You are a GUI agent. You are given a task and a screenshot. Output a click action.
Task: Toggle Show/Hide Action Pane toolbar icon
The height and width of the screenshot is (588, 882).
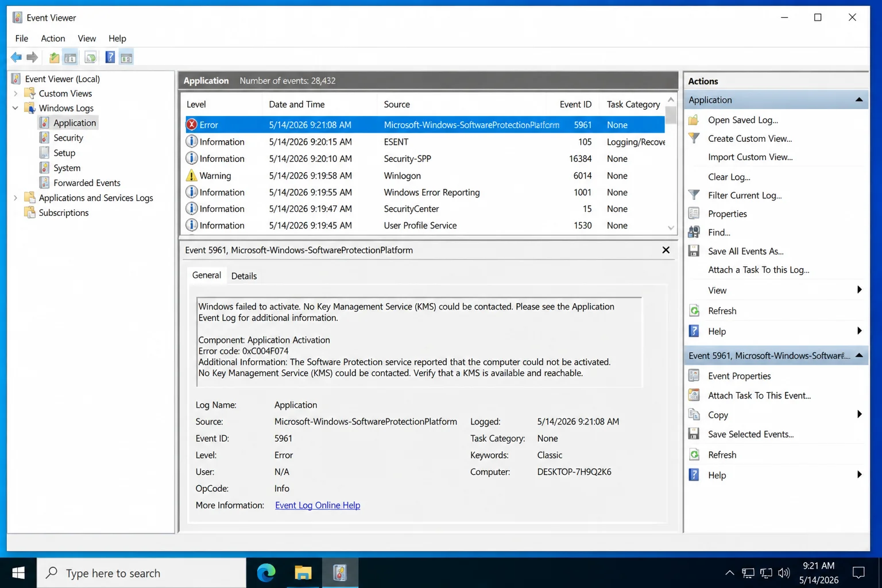[126, 57]
